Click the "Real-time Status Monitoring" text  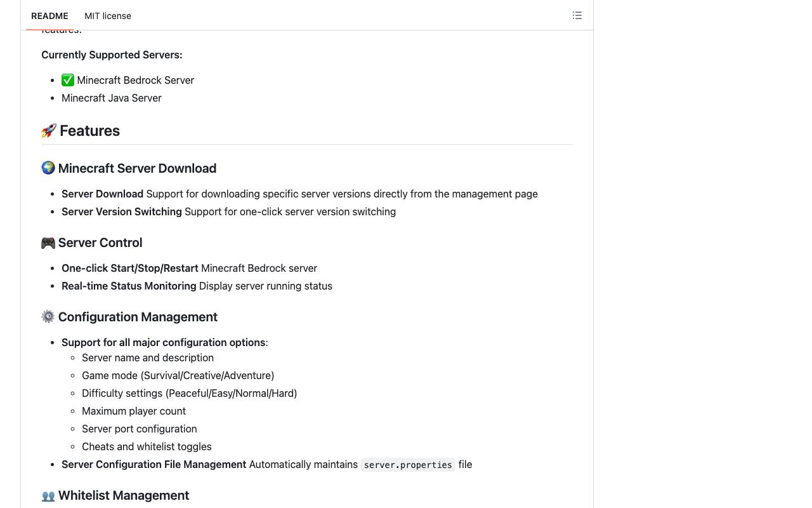point(129,286)
